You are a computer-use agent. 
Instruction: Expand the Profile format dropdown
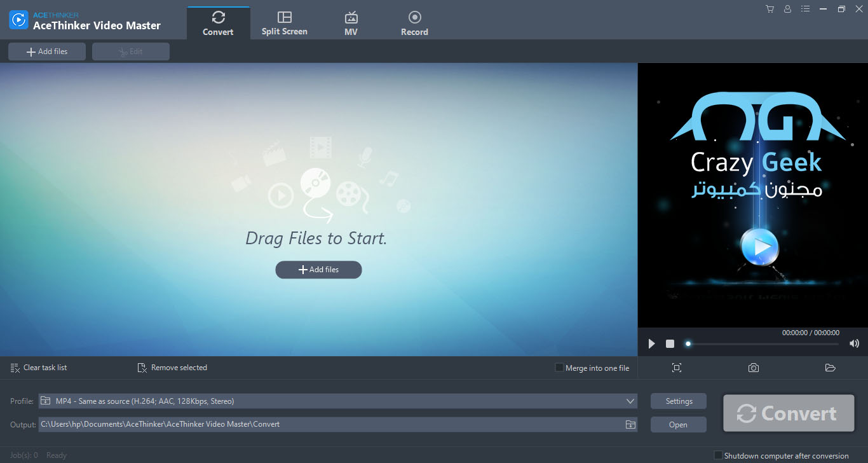pos(630,401)
